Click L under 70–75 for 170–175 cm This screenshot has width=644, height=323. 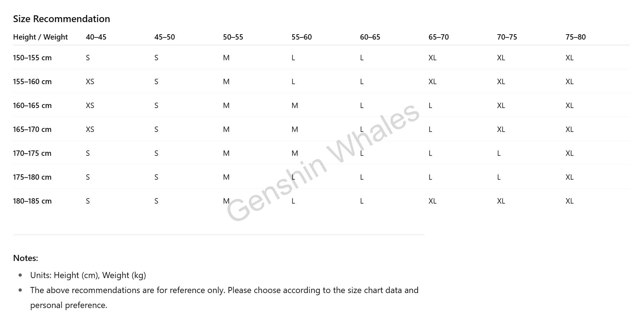[x=499, y=153]
